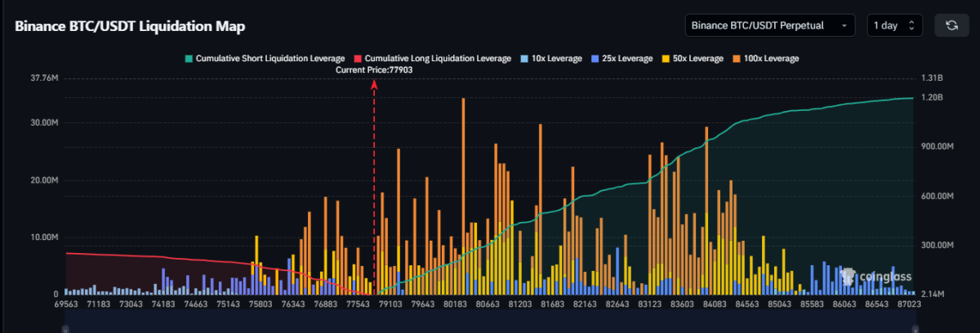
Task: Click the 2.14M right axis label
Action: [x=933, y=294]
